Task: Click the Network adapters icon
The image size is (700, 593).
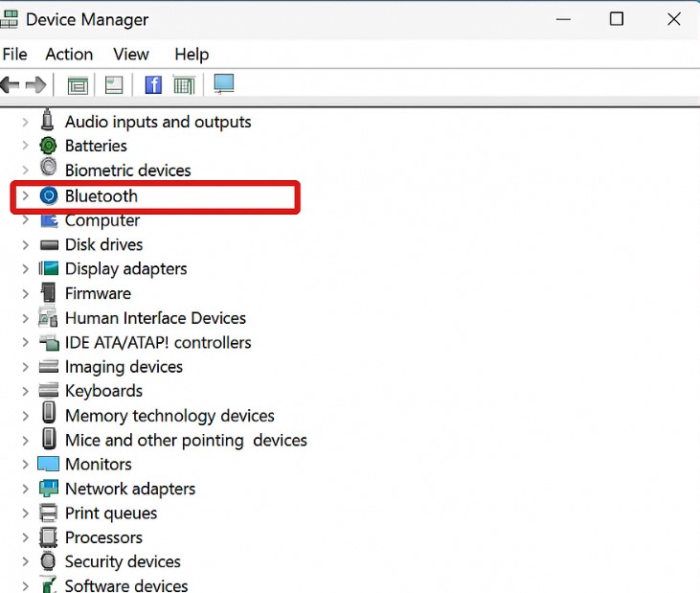Action: coord(49,489)
